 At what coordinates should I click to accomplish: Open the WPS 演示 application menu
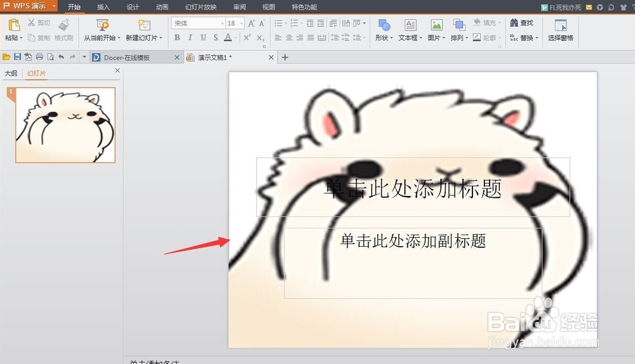tap(29, 6)
